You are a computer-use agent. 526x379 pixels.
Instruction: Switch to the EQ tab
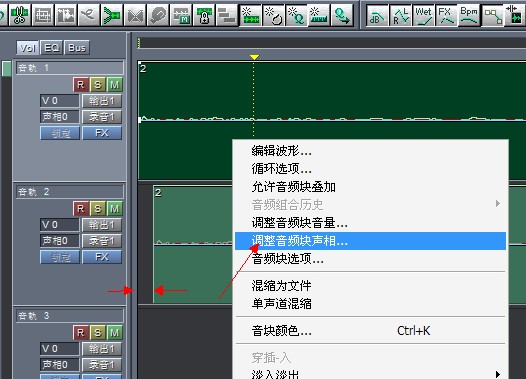coord(52,48)
